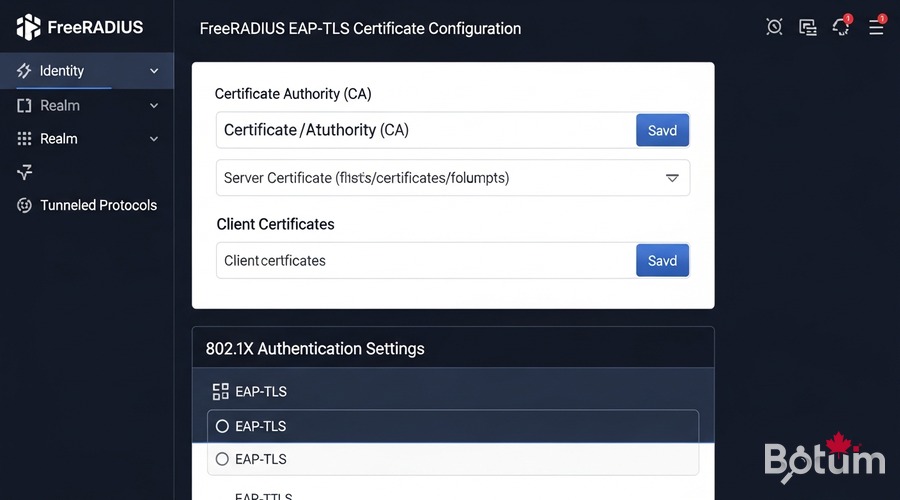This screenshot has height=500, width=900.
Task: Click the squares icon next to EAP-TLS heading
Action: pos(220,392)
